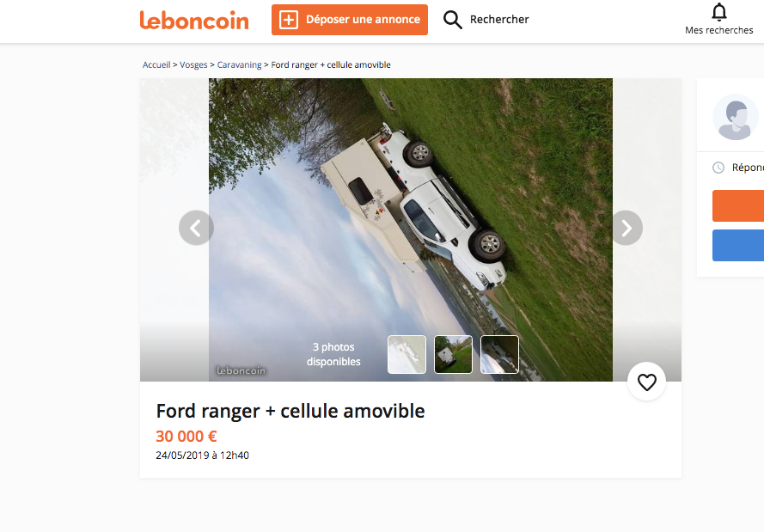Click the Rechercher text link

point(499,20)
